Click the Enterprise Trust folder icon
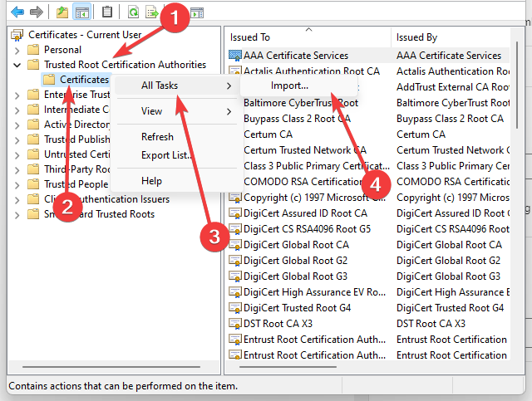Image resolution: width=532 pixels, height=401 pixels. click(x=33, y=95)
